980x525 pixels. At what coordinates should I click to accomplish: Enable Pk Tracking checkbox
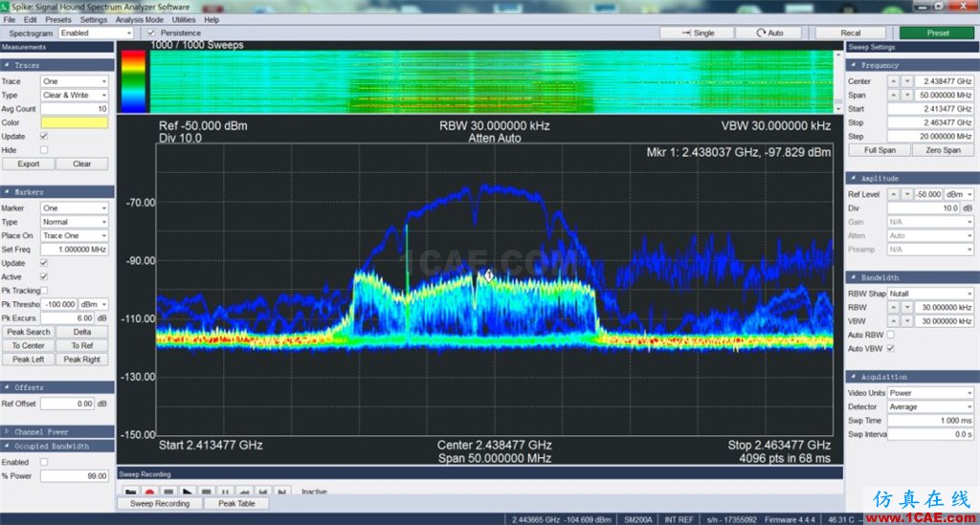tap(44, 291)
